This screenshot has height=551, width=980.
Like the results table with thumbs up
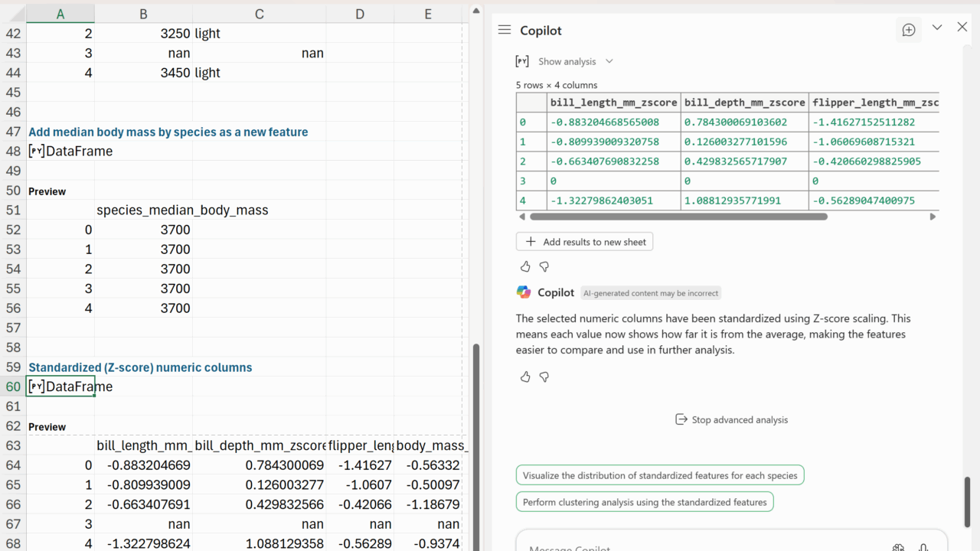[525, 267]
